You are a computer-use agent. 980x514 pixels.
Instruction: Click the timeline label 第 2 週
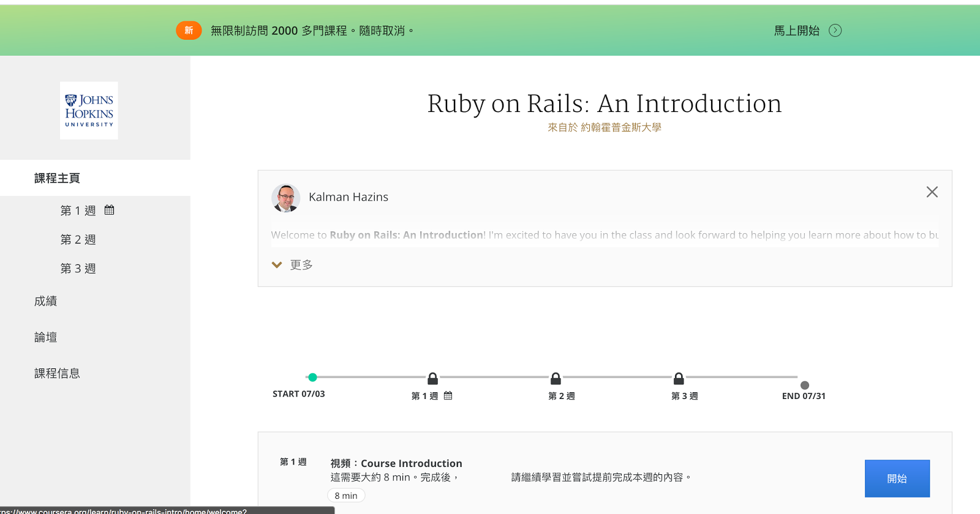(562, 396)
